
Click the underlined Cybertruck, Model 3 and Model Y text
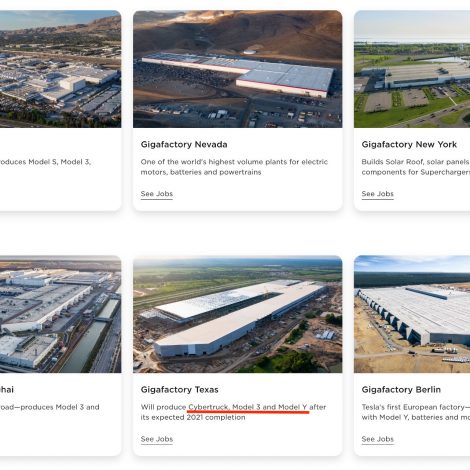(x=248, y=407)
